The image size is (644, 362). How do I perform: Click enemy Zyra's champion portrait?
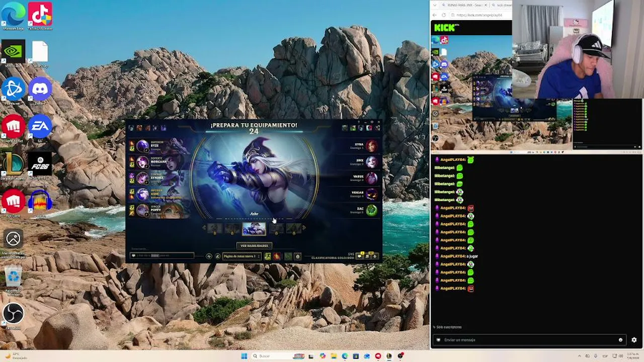(371, 146)
